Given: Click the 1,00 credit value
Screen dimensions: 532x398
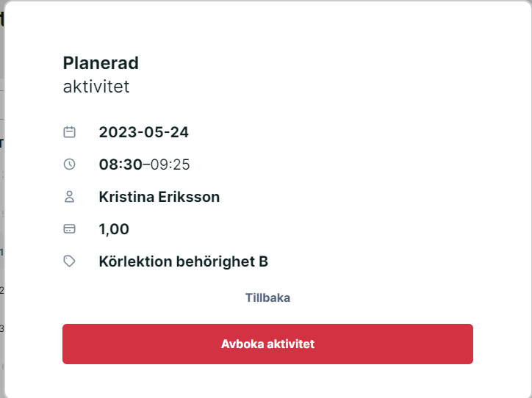Looking at the screenshot, I should pyautogui.click(x=114, y=229).
